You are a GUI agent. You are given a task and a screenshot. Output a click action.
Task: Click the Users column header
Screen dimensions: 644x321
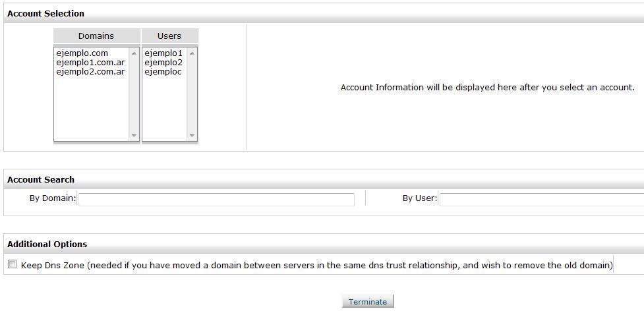point(169,36)
